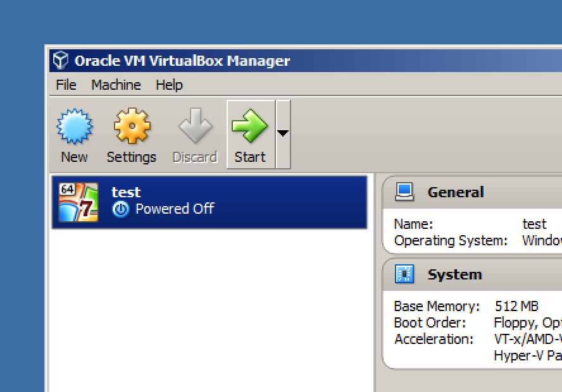Expand the Start button dropdown arrow
This screenshot has height=392, width=562.
(283, 134)
